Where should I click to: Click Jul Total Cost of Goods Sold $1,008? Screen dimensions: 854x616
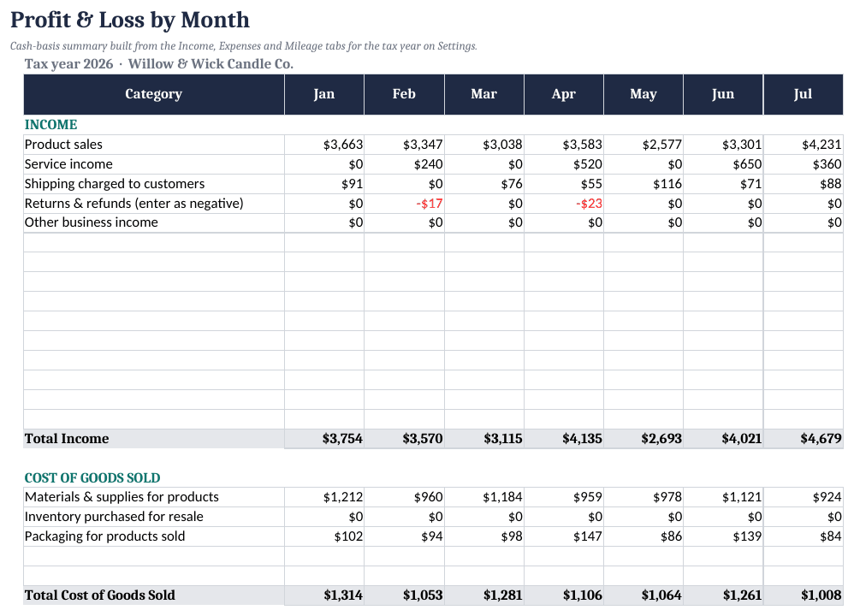(x=804, y=595)
